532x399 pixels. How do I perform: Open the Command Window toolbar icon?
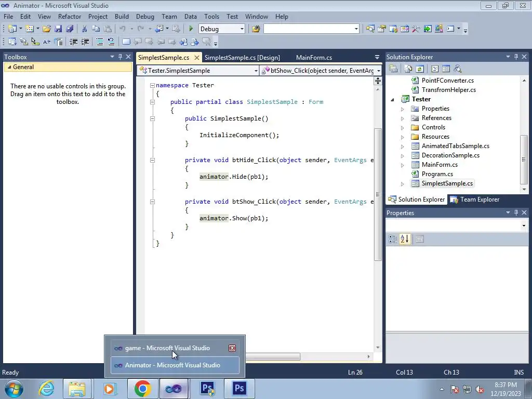pos(450,29)
